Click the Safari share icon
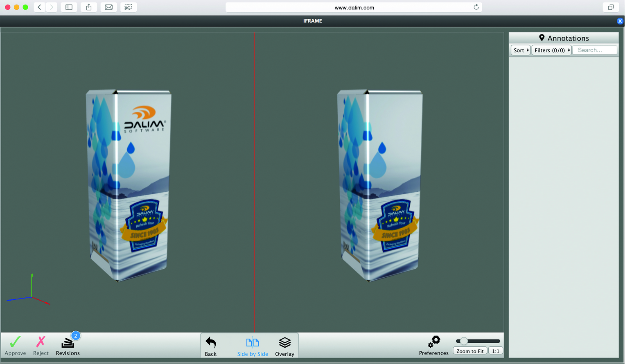The width and height of the screenshot is (625, 364). point(89,7)
